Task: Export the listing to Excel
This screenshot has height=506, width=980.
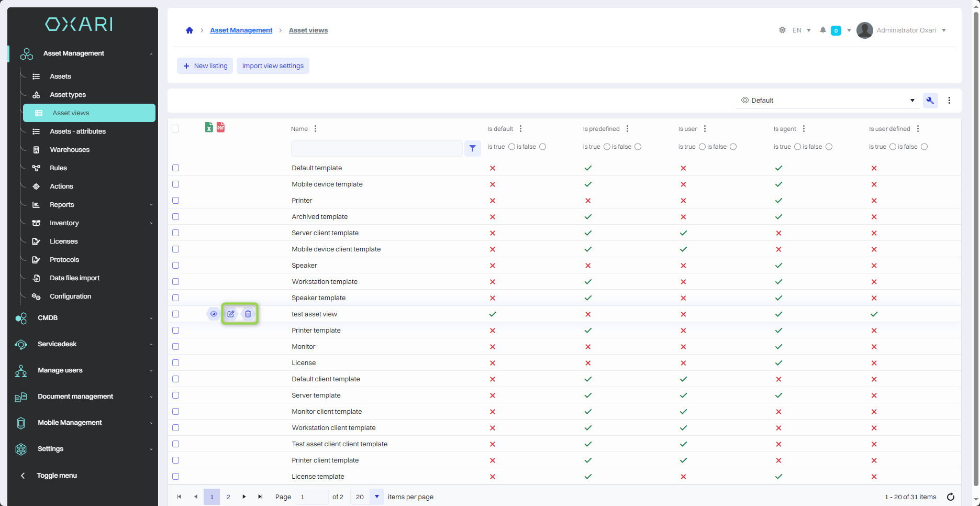Action: point(209,127)
